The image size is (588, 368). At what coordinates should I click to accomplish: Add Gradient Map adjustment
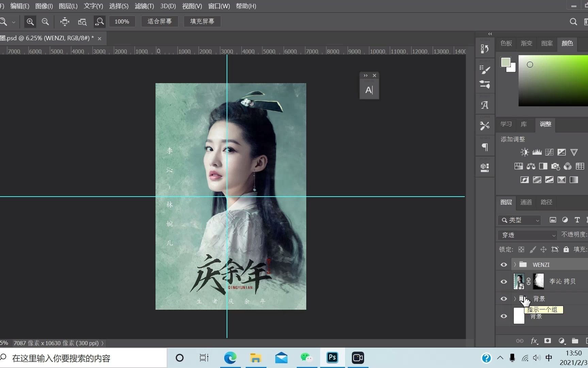coord(574,180)
